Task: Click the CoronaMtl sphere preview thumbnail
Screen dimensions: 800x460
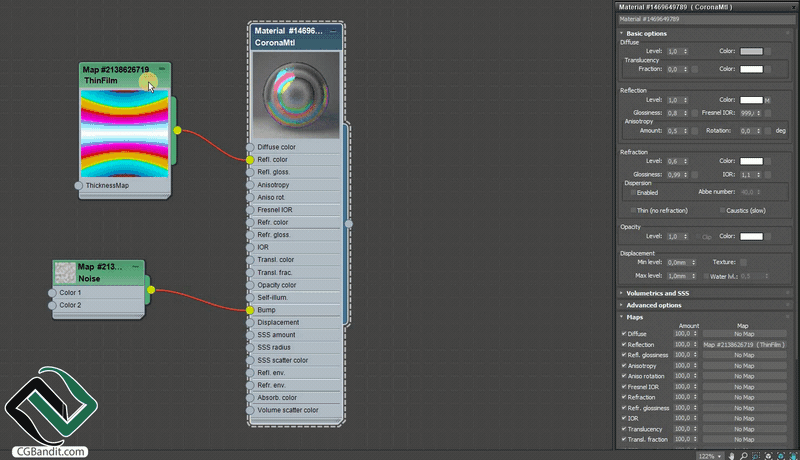Action: [x=296, y=95]
